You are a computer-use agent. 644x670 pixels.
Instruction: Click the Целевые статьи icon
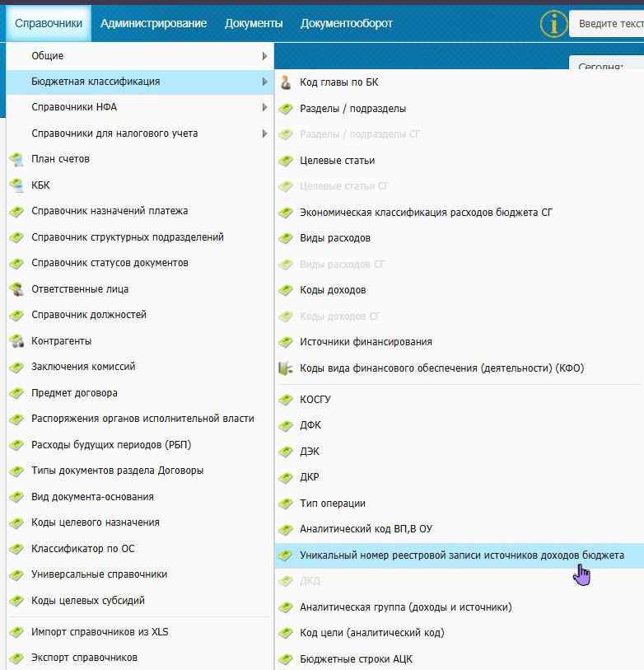[x=286, y=161]
